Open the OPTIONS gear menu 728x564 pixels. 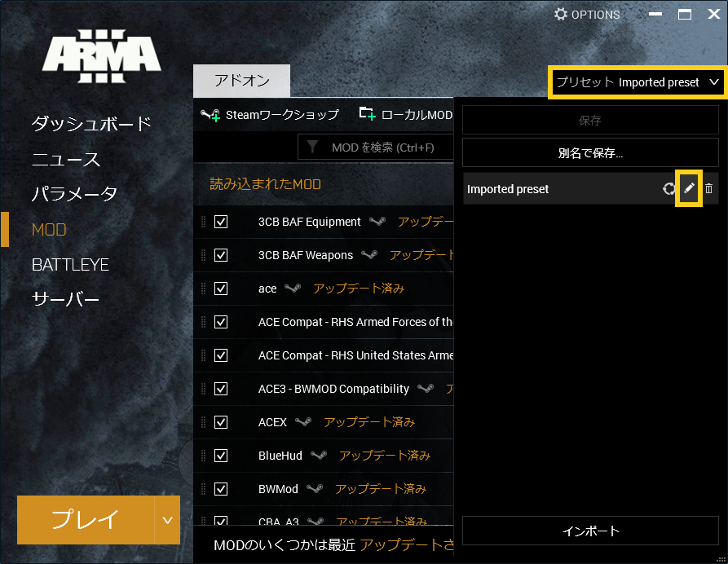click(x=587, y=15)
